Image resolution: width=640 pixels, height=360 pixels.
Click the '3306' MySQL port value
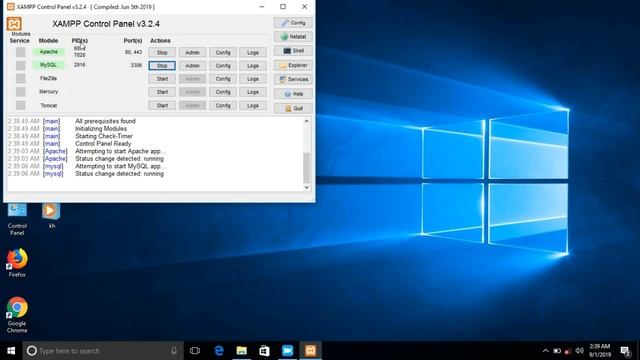tap(136, 65)
